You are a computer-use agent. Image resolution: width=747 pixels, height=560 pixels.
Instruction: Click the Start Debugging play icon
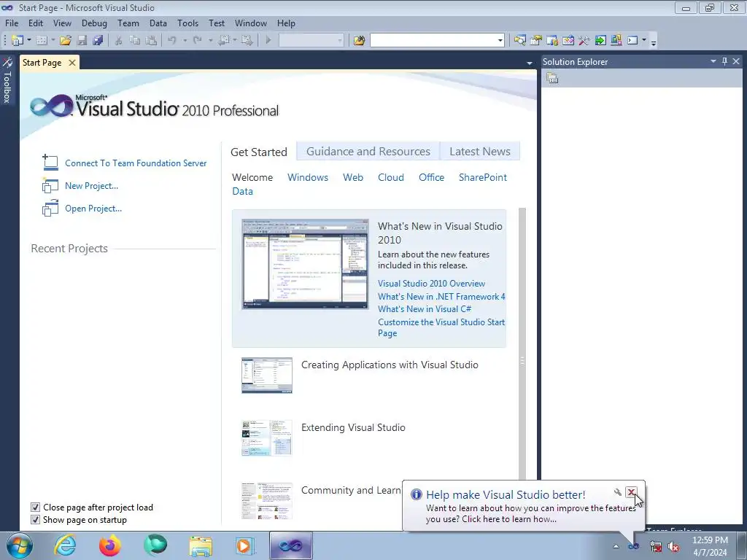point(268,41)
